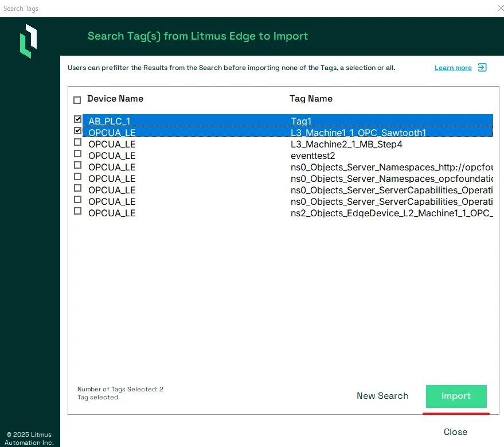504x447 pixels.
Task: Click the Close button
Action: [455, 432]
